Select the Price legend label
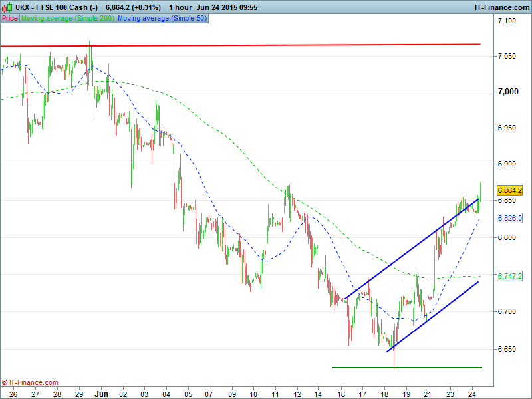This screenshot has height=399, width=532. pyautogui.click(x=10, y=19)
